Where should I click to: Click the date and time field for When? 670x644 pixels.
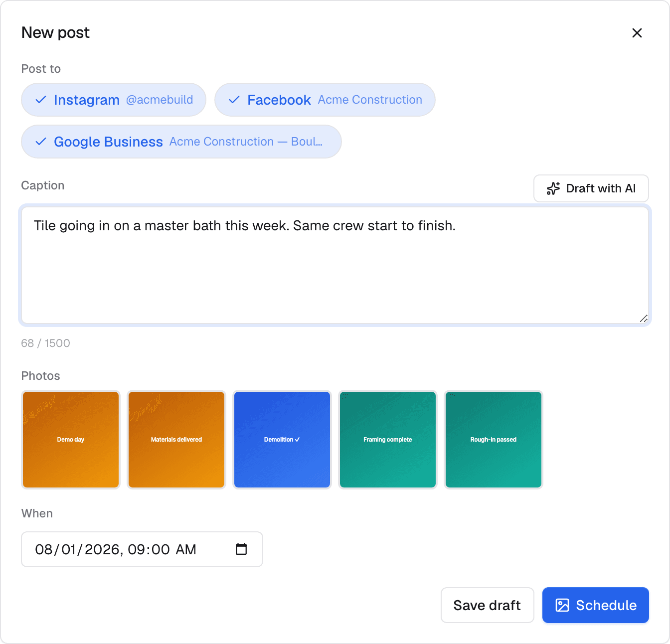coord(142,549)
